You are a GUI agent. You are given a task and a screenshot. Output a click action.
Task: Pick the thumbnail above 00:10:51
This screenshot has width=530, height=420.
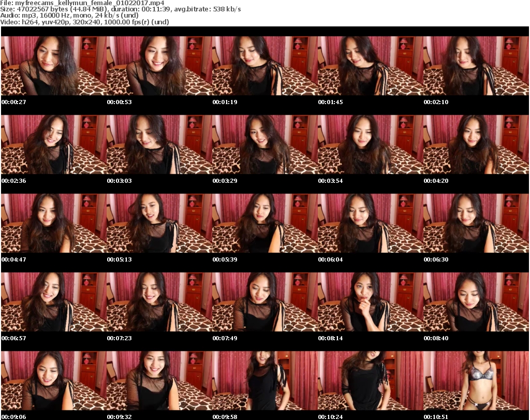tap(476, 381)
